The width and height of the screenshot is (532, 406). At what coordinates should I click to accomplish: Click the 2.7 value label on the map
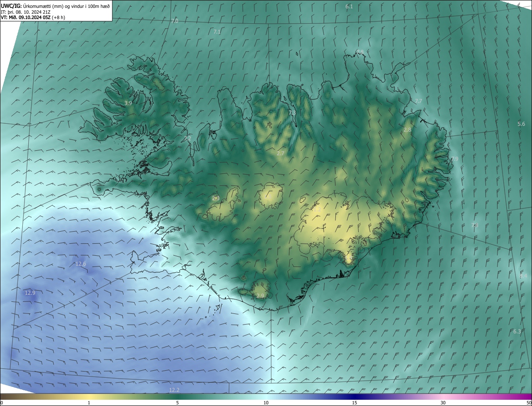(281, 153)
